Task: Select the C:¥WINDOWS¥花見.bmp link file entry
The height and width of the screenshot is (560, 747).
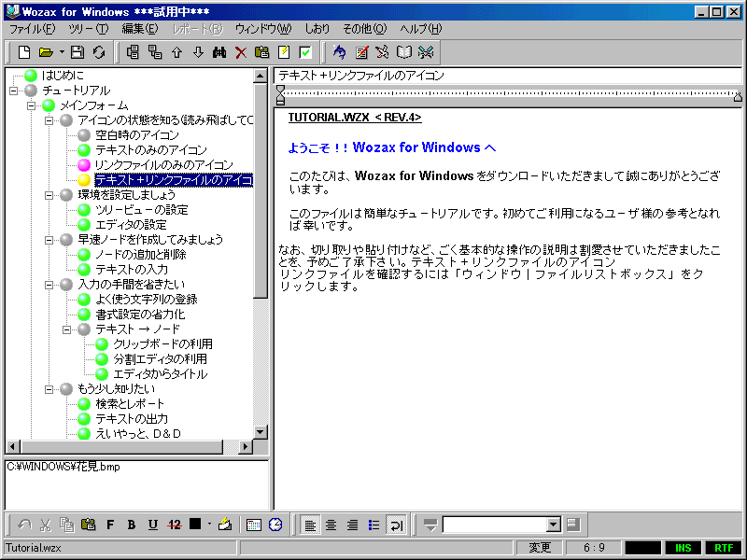Action: (x=63, y=468)
